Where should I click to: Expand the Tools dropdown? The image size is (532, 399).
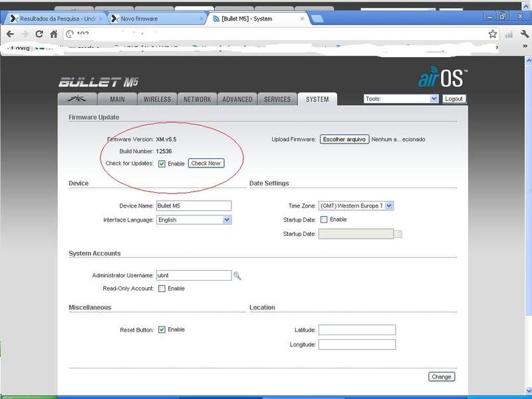(x=401, y=98)
